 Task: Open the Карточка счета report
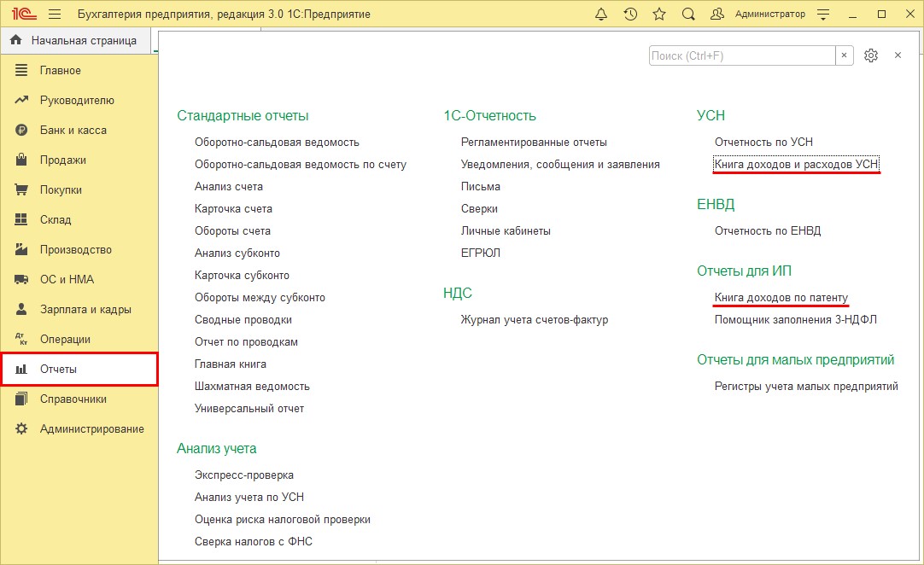click(233, 208)
